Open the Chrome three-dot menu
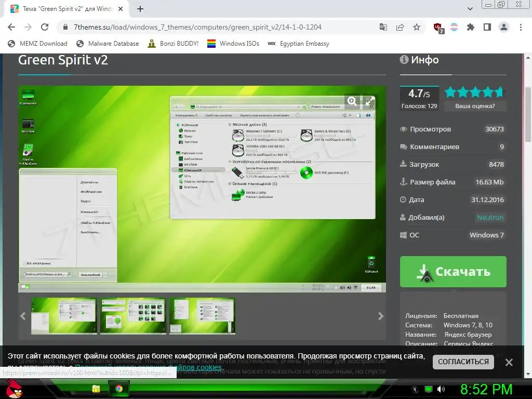This screenshot has width=532, height=399. (521, 27)
